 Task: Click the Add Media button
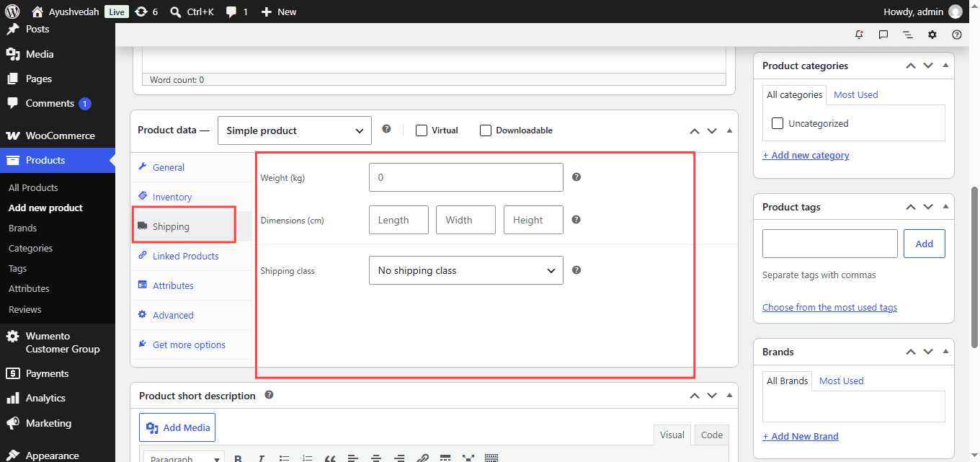click(x=177, y=427)
